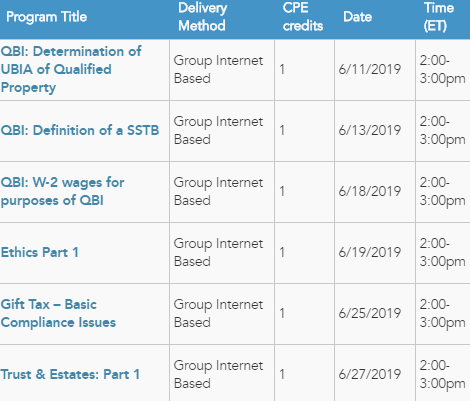
Task: Click Group Internet Based cell in Ethics row
Action: [218, 252]
